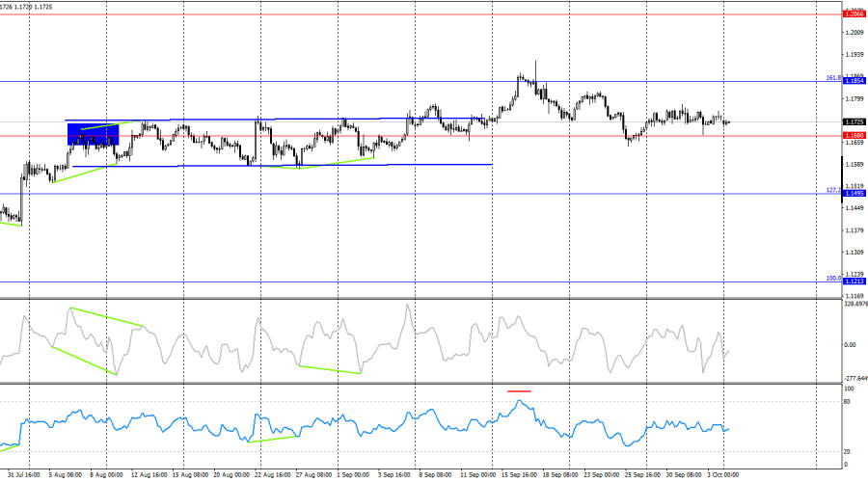Click the 161.8 Fibonacci level label

[834, 77]
